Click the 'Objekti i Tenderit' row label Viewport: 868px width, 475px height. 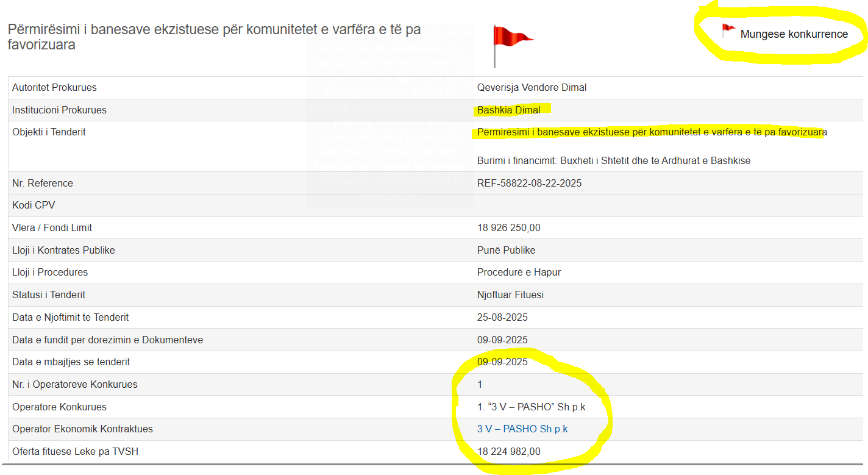(49, 132)
